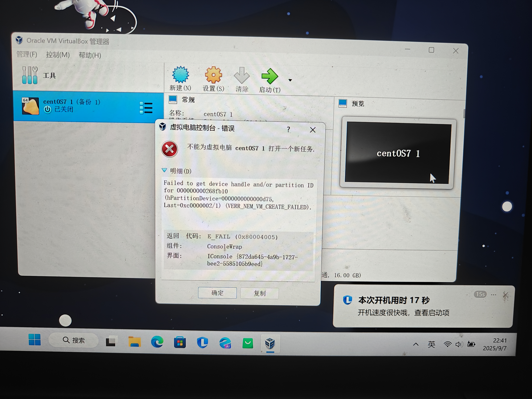Click the New (新建) VM toolbar icon
This screenshot has width=532, height=399.
tap(180, 75)
